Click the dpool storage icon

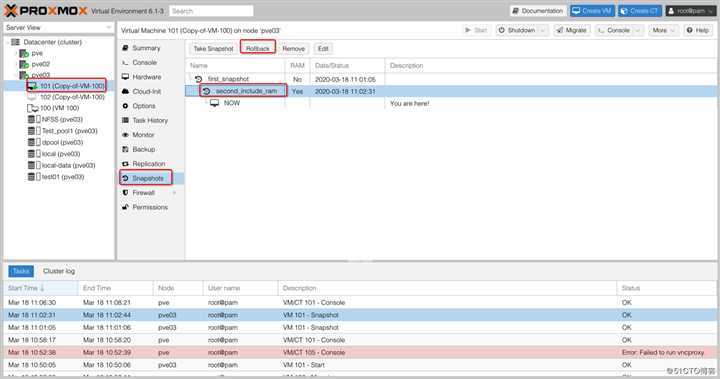[x=34, y=142]
